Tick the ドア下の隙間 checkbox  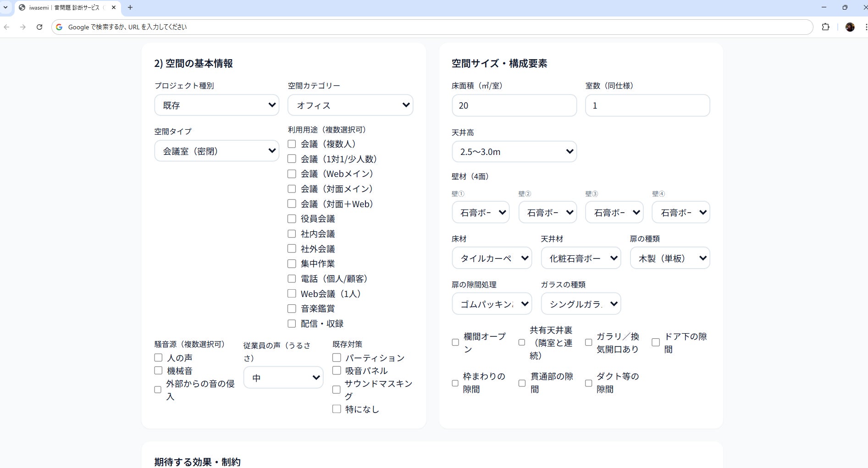point(656,342)
